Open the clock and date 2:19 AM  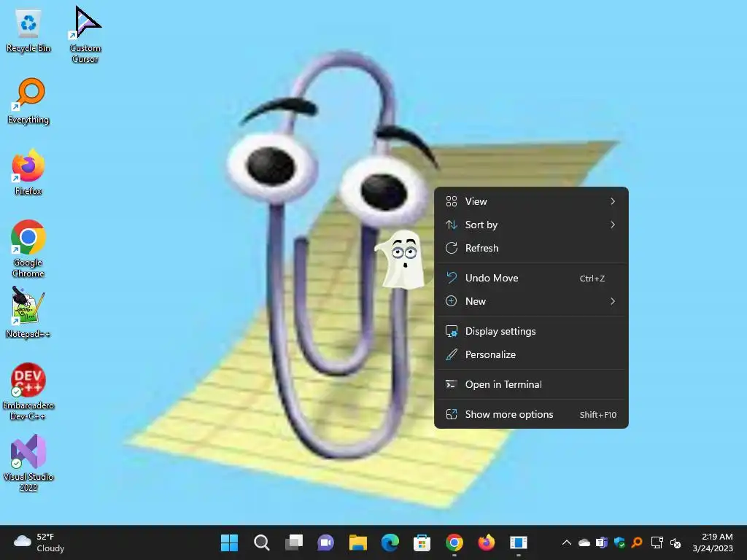point(713,542)
